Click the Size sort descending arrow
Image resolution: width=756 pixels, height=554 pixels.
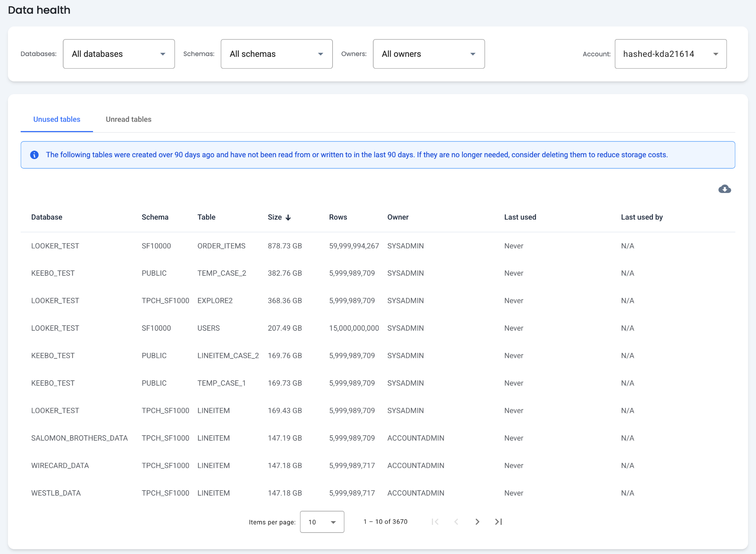coord(288,217)
